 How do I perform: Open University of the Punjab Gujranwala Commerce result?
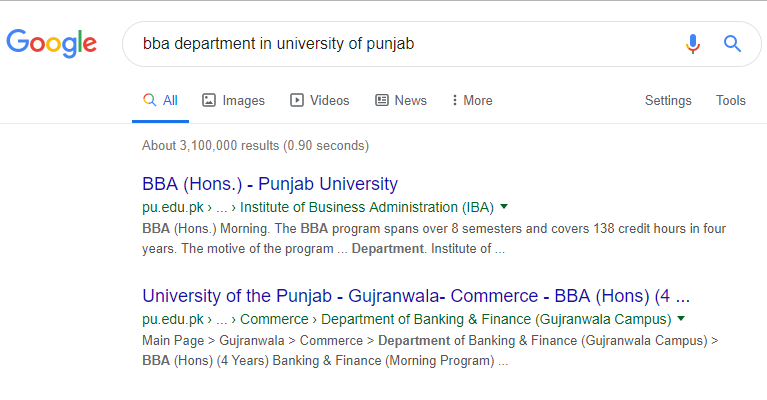click(416, 296)
